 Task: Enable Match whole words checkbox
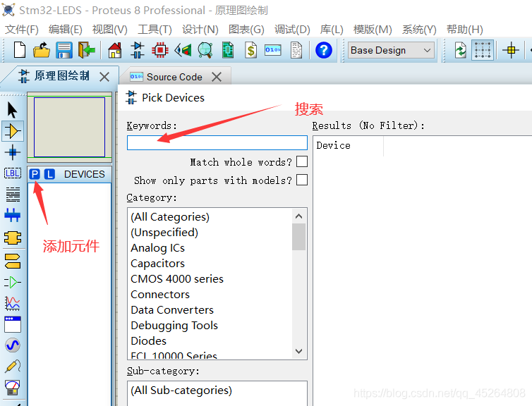(x=302, y=161)
